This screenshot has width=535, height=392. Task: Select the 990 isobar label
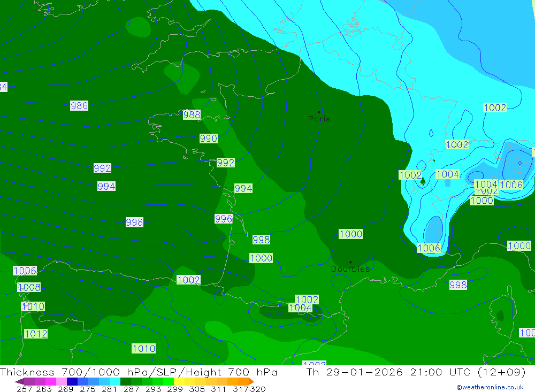coord(209,139)
